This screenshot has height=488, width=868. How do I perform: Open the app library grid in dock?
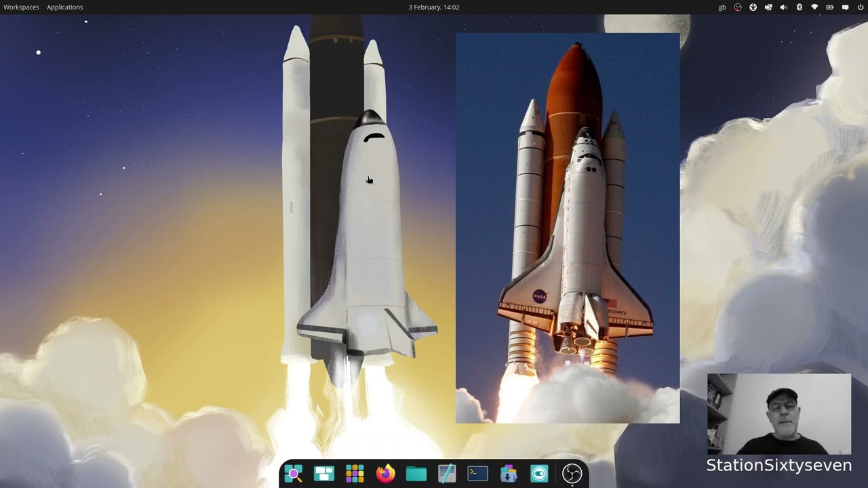pyautogui.click(x=355, y=473)
